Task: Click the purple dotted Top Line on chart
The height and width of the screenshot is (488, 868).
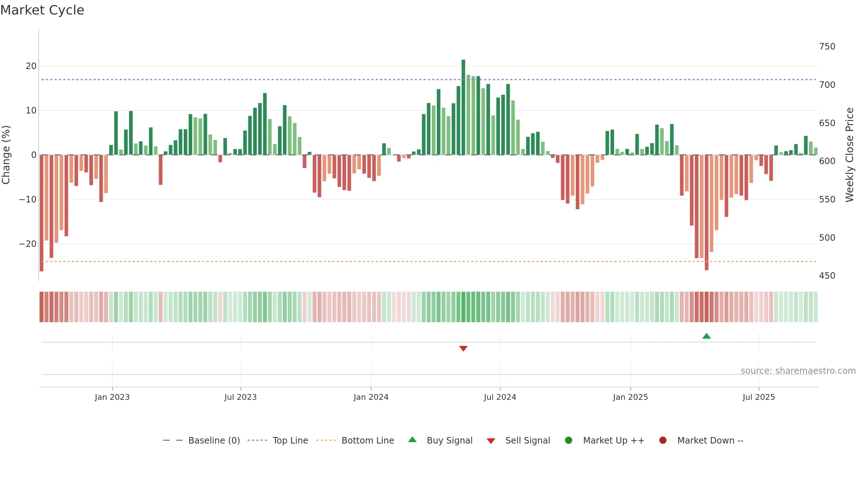Action: click(x=429, y=80)
